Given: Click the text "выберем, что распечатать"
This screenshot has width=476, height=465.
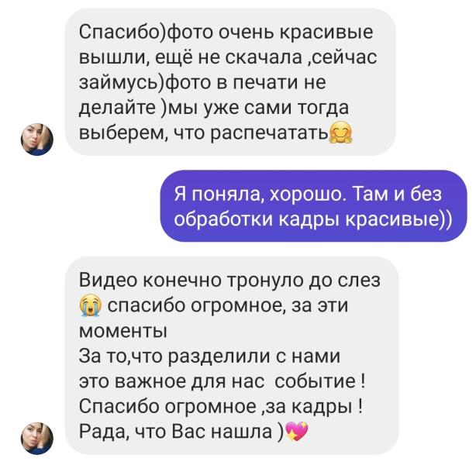Looking at the screenshot, I should coord(204,133).
